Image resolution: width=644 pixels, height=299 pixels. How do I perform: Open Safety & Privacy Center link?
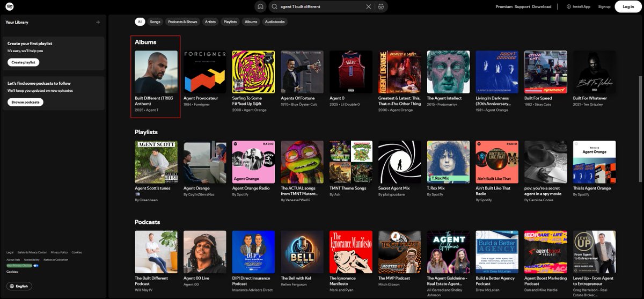tap(32, 252)
